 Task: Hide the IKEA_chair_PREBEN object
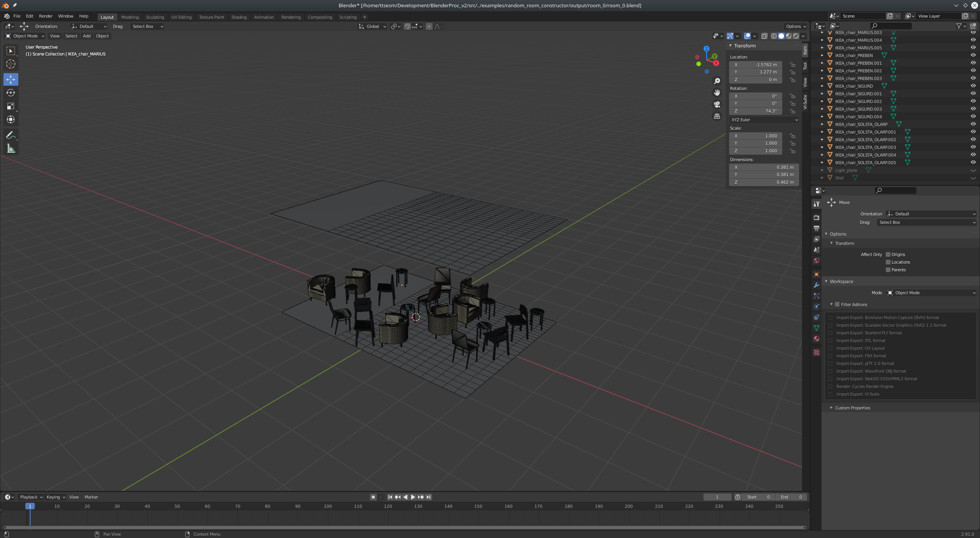point(973,55)
